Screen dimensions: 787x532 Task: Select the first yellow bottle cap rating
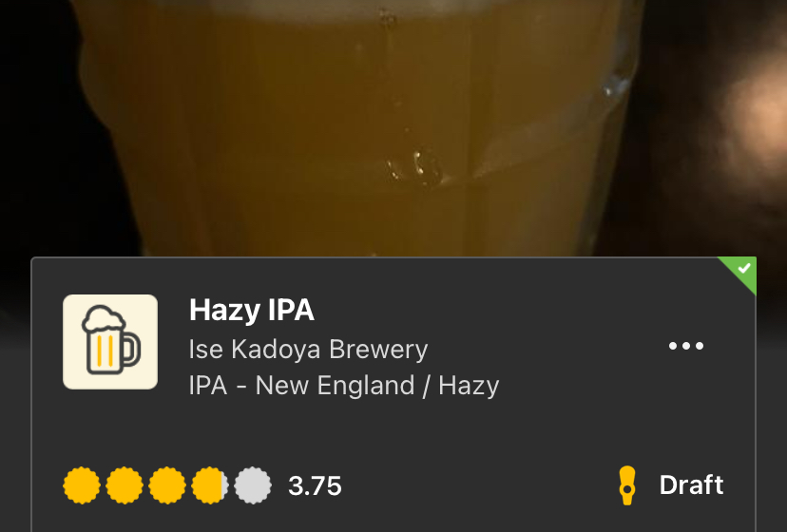click(82, 485)
